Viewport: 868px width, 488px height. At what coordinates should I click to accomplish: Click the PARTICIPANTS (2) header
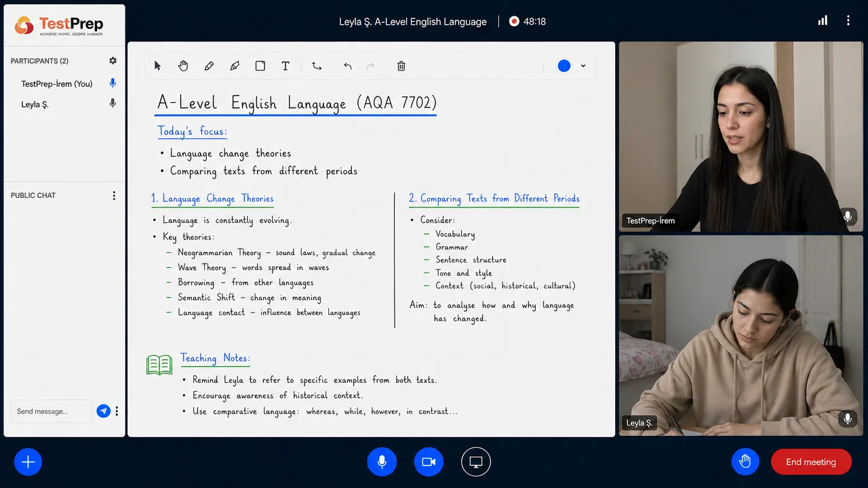pos(39,61)
